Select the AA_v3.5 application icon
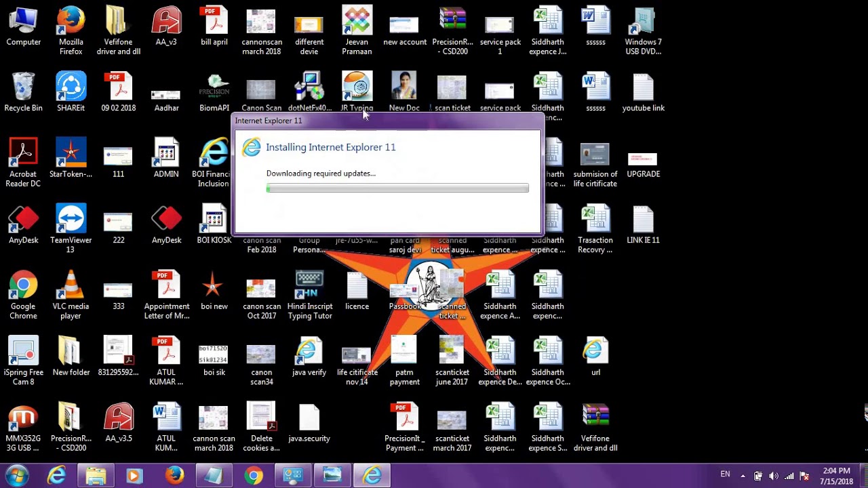868x488 pixels. click(x=119, y=424)
